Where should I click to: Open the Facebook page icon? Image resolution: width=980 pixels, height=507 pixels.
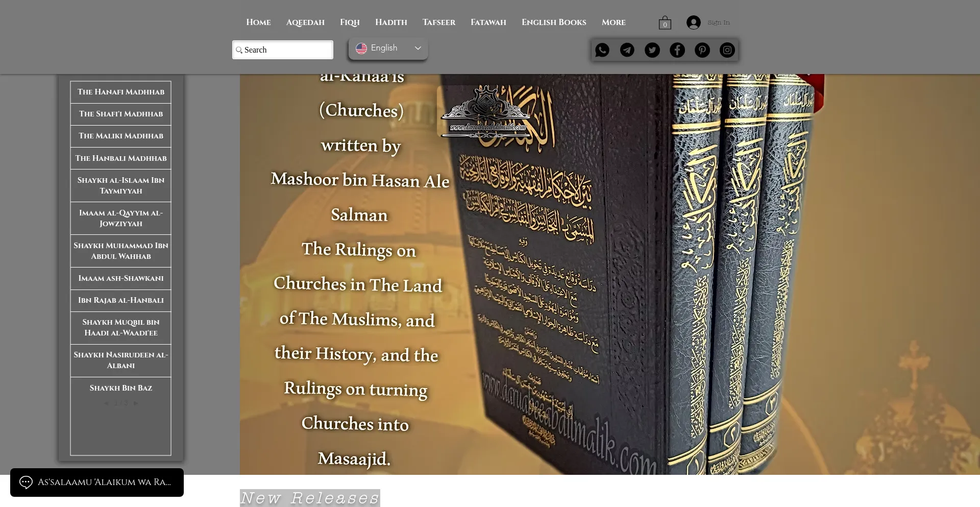(677, 50)
